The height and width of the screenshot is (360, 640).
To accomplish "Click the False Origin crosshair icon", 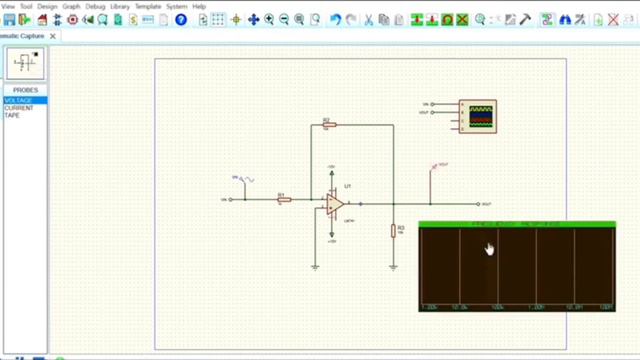I will pyautogui.click(x=236, y=20).
